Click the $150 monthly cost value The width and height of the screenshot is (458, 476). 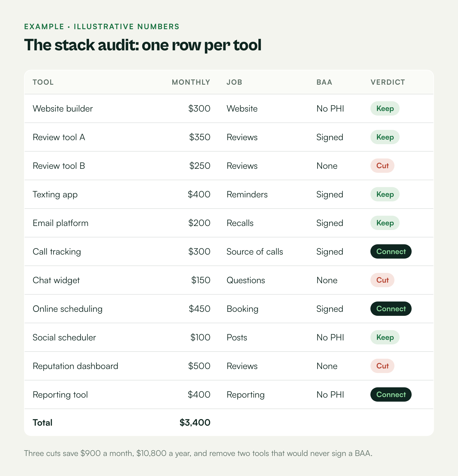point(201,280)
